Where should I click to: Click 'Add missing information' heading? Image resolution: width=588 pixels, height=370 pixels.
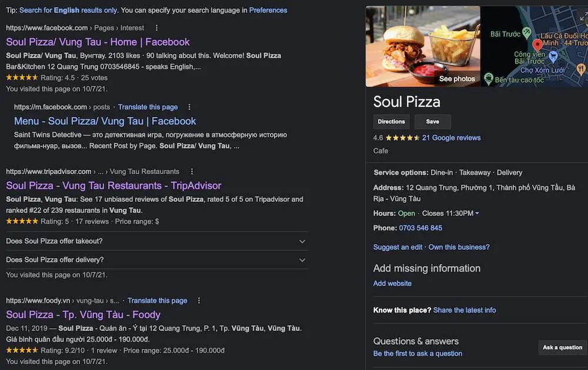click(x=427, y=268)
